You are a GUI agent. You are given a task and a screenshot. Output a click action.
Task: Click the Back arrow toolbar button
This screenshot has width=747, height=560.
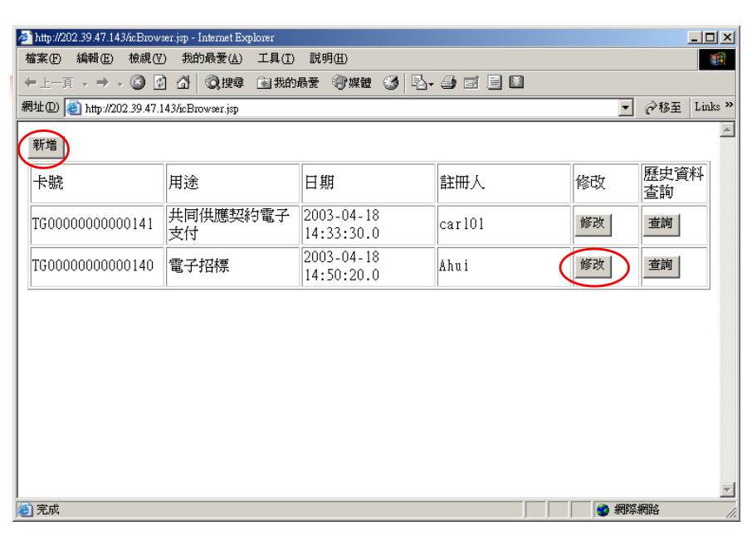tap(50, 83)
